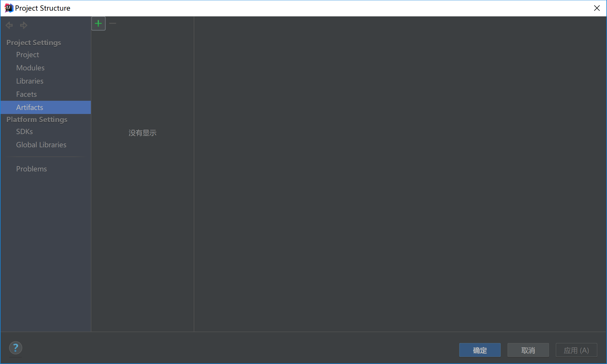Click the 确定 confirm button
The image size is (607, 364).
(x=480, y=350)
